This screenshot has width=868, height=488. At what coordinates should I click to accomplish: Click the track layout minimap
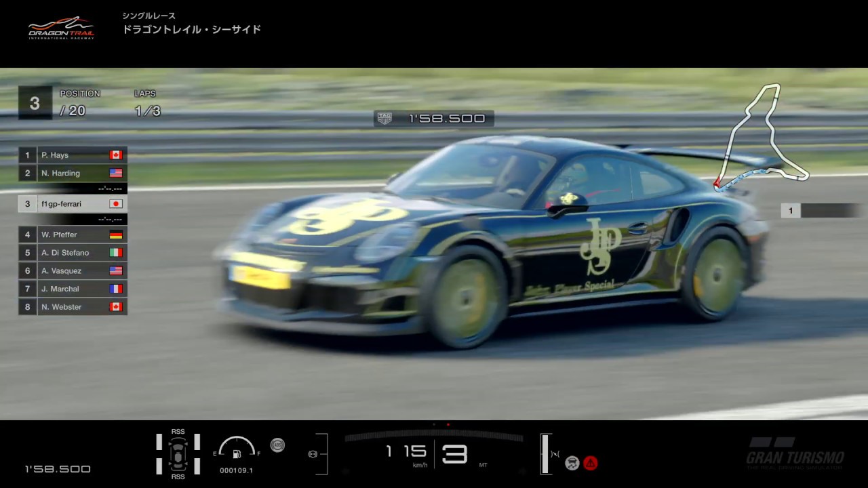point(761,138)
